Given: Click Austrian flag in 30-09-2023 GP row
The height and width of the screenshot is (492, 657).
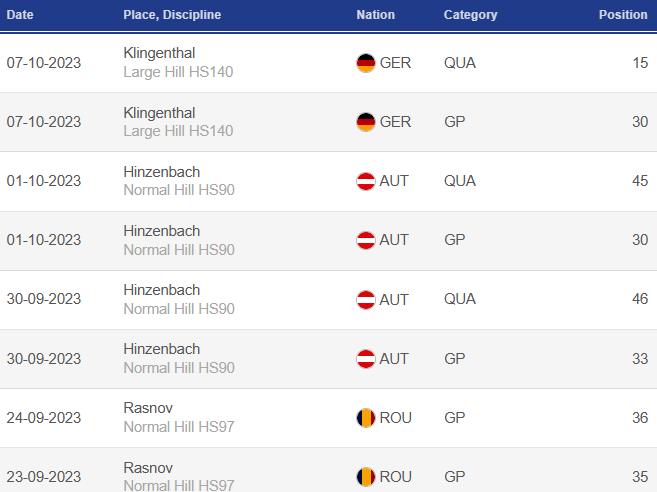Looking at the screenshot, I should [x=366, y=358].
